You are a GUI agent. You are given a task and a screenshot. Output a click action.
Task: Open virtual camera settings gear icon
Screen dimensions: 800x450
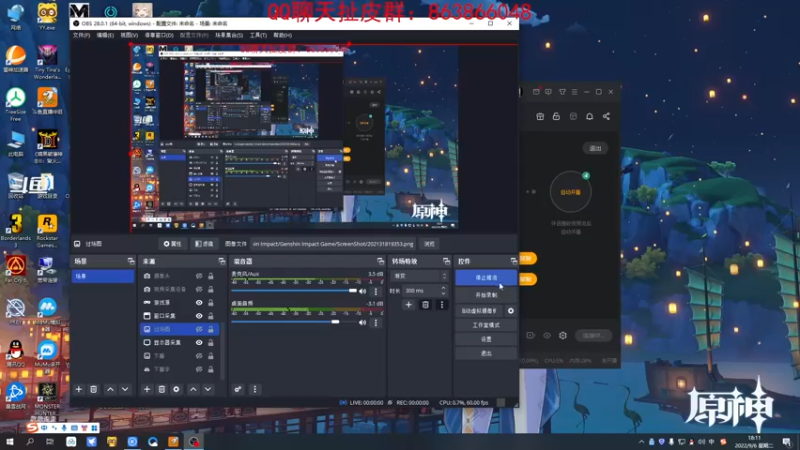coord(511,311)
